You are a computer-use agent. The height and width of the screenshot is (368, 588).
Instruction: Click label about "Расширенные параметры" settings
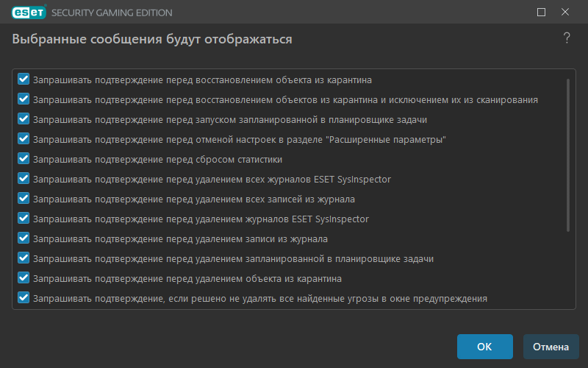coord(240,140)
